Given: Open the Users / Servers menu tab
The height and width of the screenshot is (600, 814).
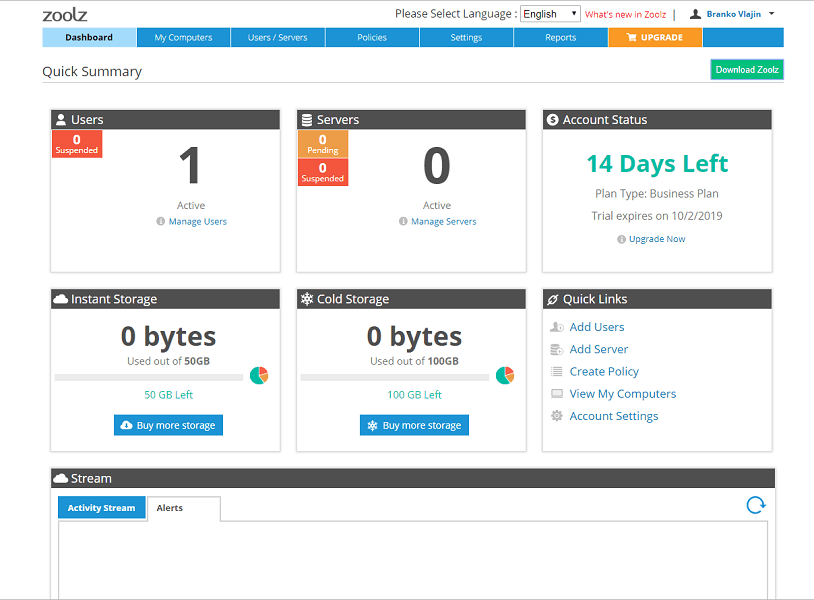Looking at the screenshot, I should click(278, 37).
